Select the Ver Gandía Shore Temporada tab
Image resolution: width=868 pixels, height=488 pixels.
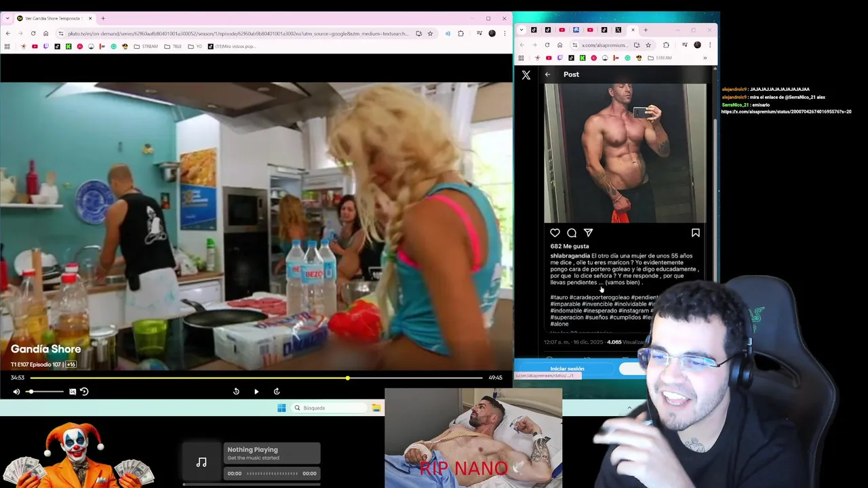click(x=54, y=18)
